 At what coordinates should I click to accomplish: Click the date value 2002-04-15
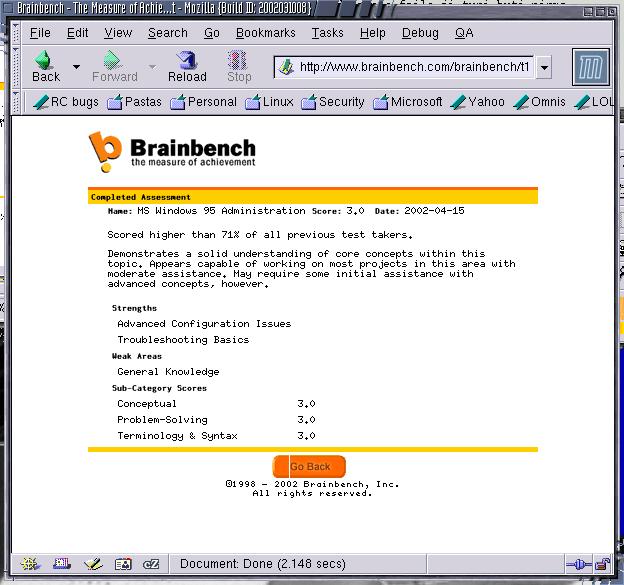[x=434, y=211]
